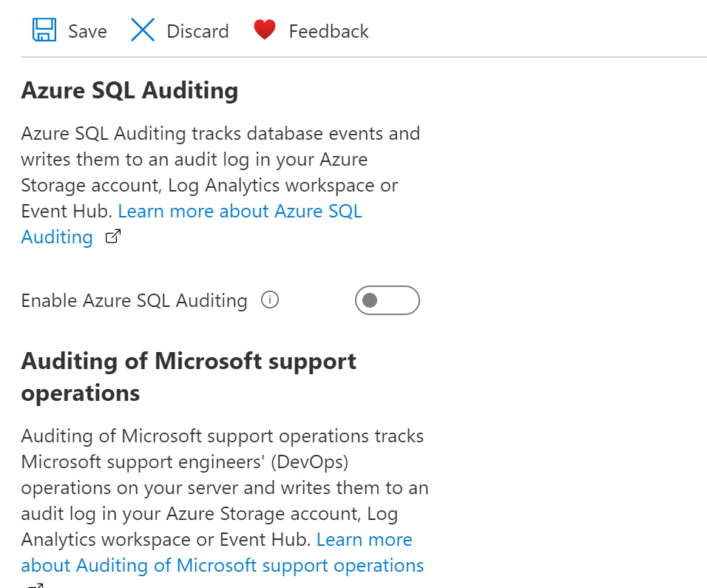This screenshot has height=588, width=707.
Task: Select the 'Azure SQL Auditing' heading
Action: click(129, 90)
